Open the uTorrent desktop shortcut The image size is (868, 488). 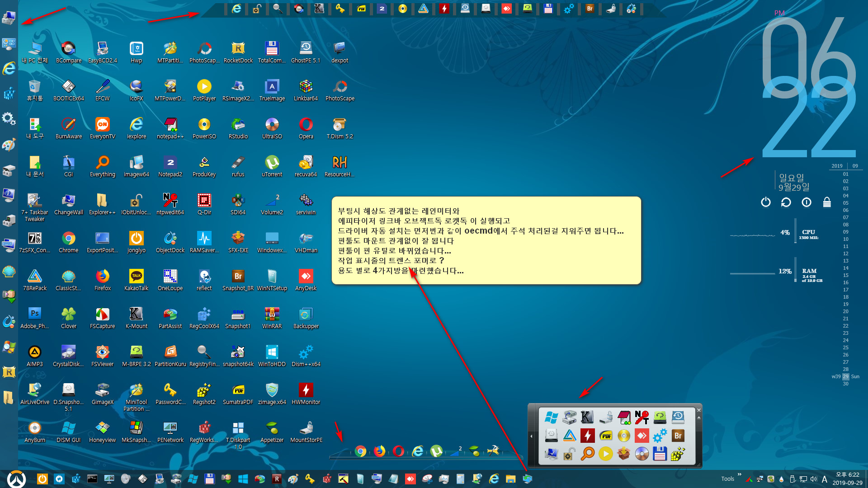[x=272, y=166]
